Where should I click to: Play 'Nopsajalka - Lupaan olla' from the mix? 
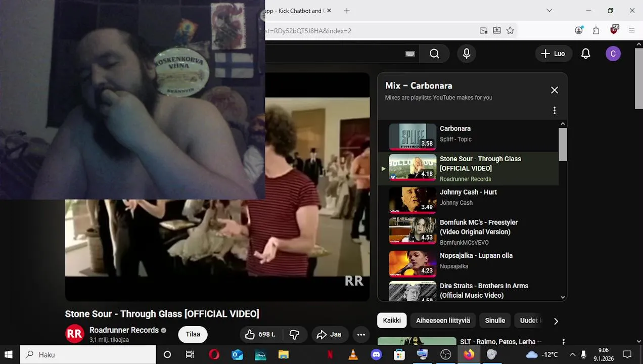tap(468, 263)
